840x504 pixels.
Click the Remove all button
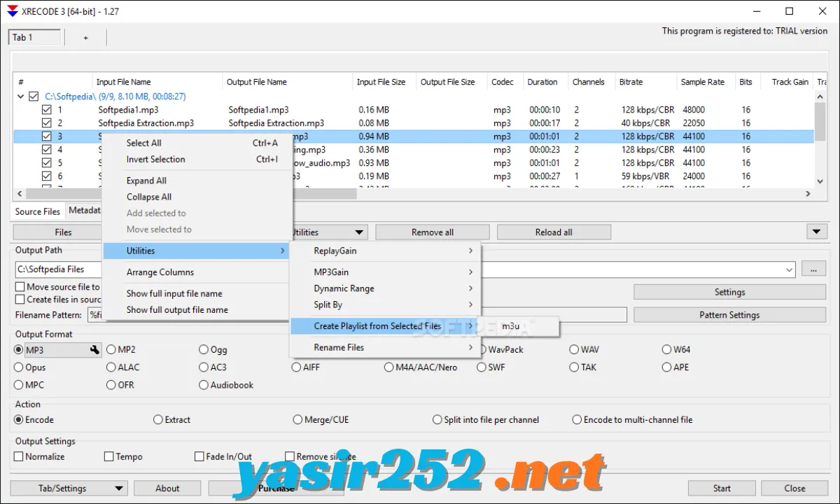433,232
